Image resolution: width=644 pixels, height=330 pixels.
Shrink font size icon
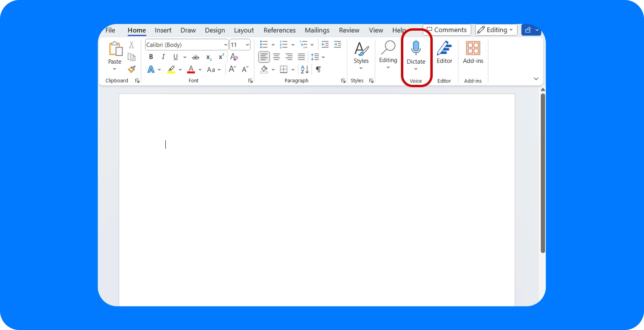point(245,69)
